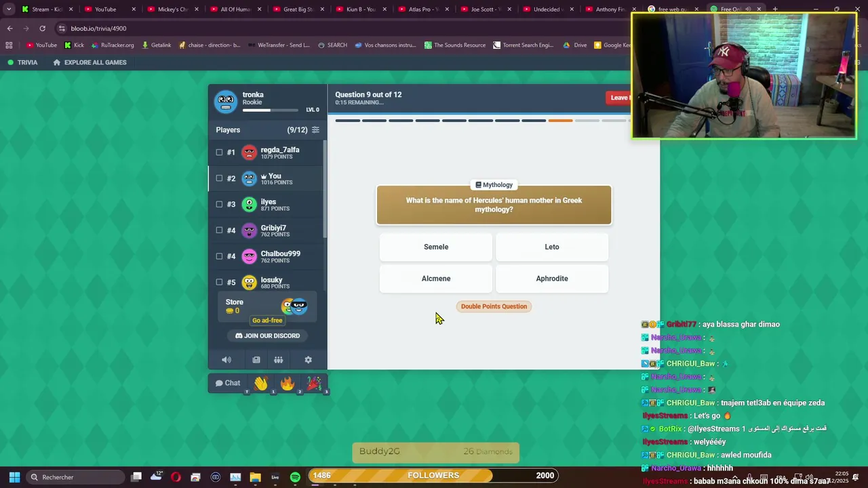Viewport: 868px width, 488px height.
Task: Click the Double Points Question badge
Action: point(494,306)
